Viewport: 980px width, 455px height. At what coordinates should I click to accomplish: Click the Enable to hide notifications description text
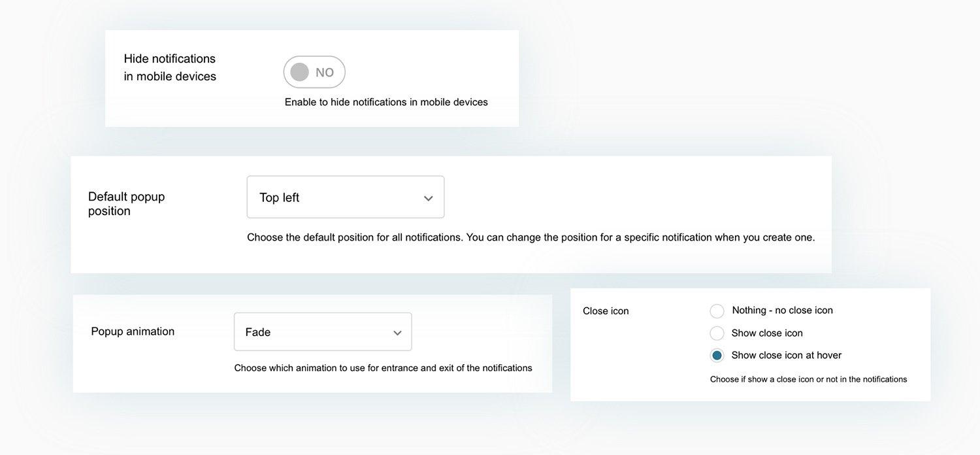click(x=386, y=102)
